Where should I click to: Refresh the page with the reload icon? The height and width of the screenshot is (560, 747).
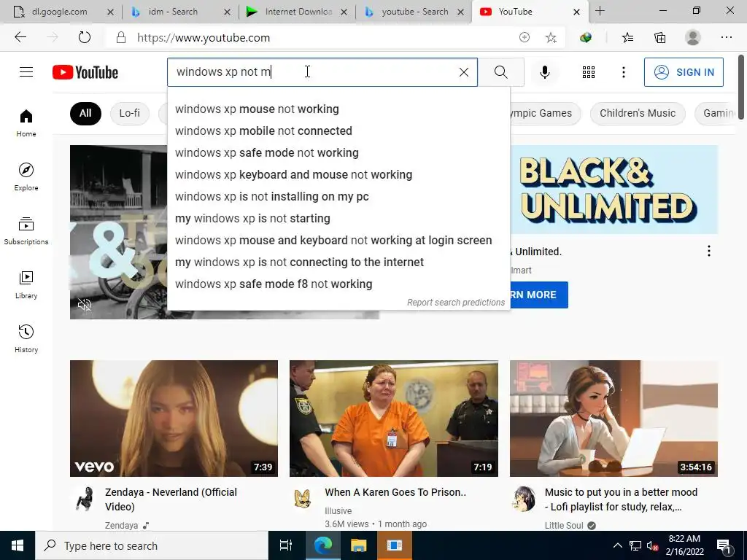[x=85, y=37]
